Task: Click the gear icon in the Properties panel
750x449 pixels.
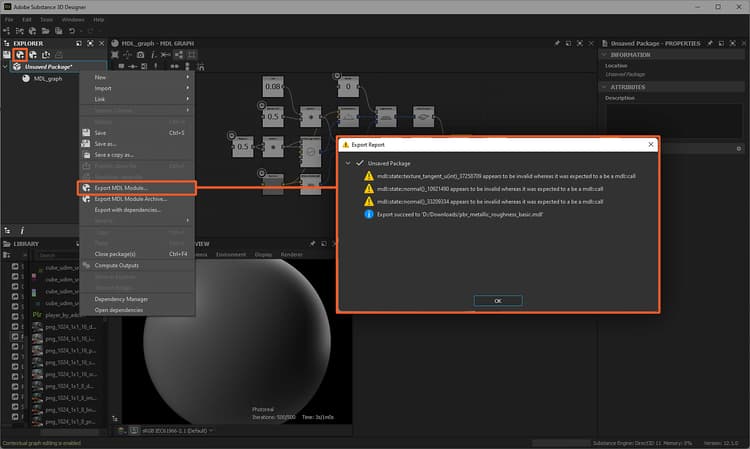Action: coord(739,149)
